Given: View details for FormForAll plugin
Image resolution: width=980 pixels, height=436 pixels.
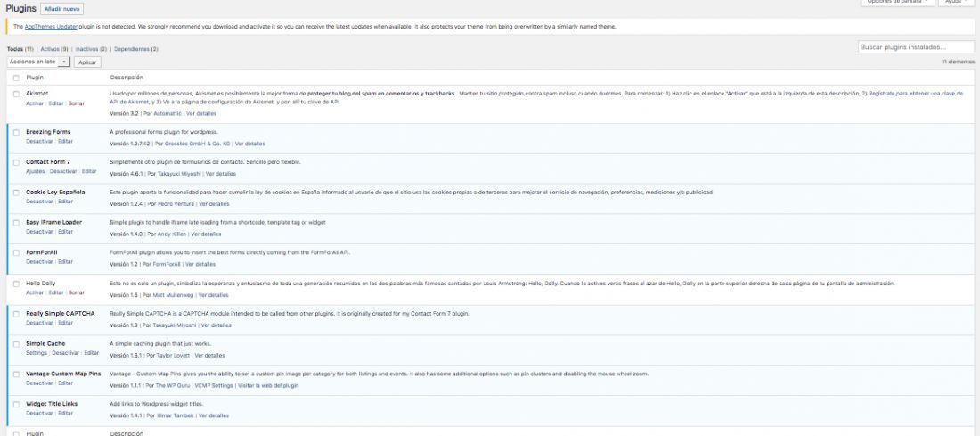Looking at the screenshot, I should click(200, 264).
